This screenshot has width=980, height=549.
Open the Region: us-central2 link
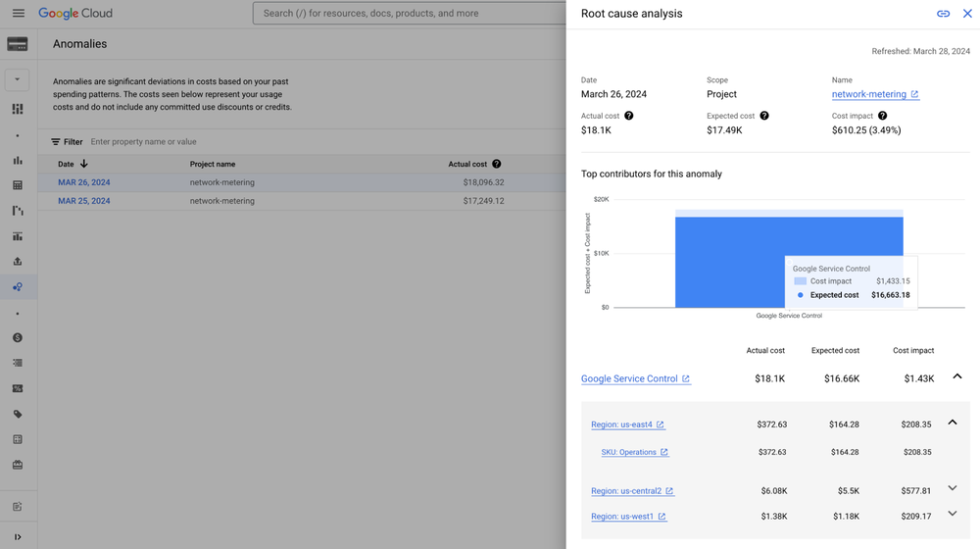tap(632, 491)
